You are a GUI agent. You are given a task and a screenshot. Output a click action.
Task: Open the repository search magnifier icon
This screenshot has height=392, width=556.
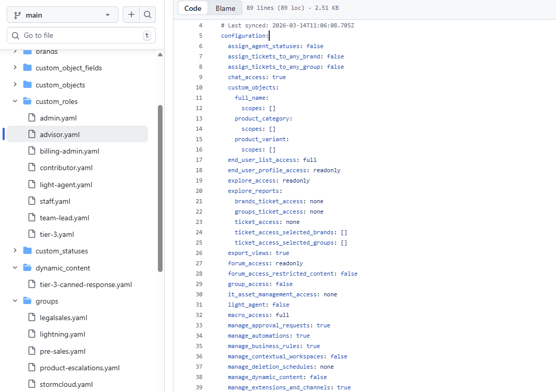point(148,14)
